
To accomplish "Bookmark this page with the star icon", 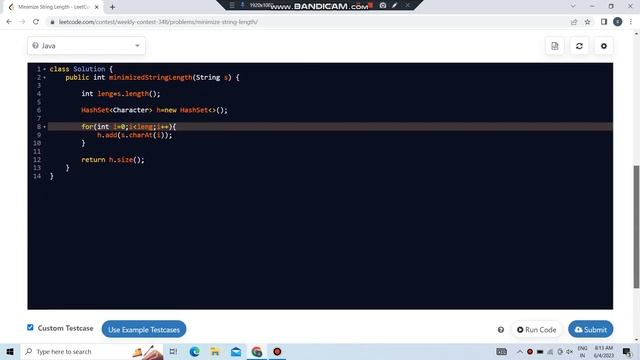I will 587,22.
